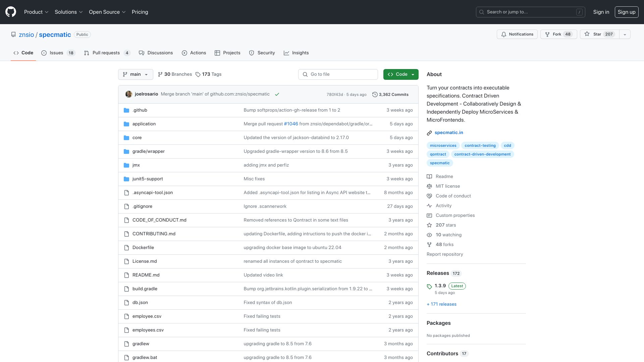Show + 171 releases
The height and width of the screenshot is (362, 644).
point(441,304)
